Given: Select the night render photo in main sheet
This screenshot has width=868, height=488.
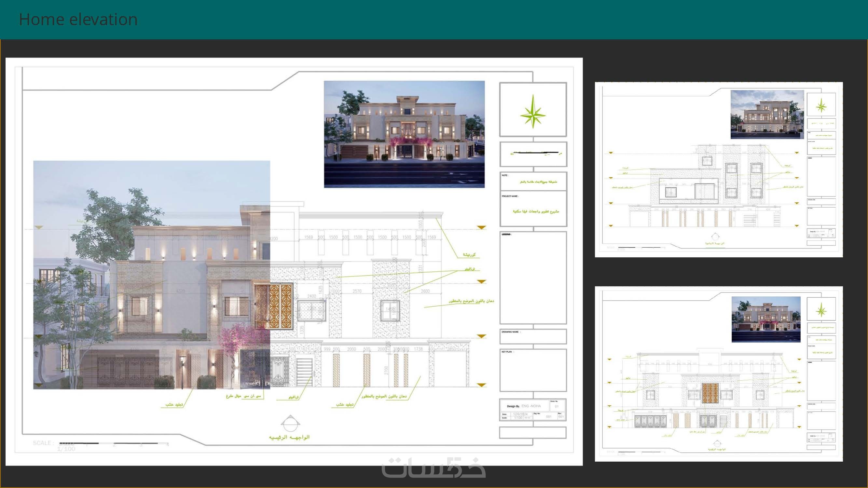Looking at the screenshot, I should 404,134.
